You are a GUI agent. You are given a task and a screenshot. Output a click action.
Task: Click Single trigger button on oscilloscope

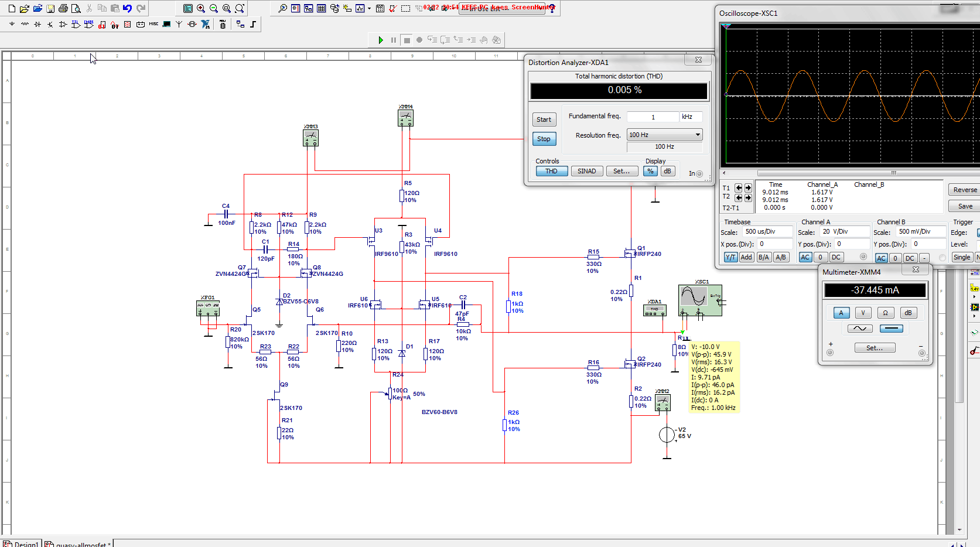(x=962, y=257)
